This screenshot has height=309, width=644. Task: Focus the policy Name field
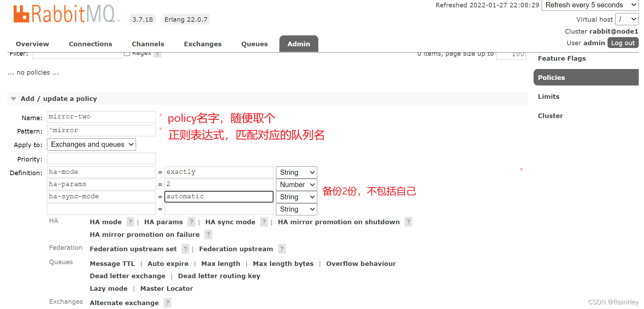click(101, 117)
